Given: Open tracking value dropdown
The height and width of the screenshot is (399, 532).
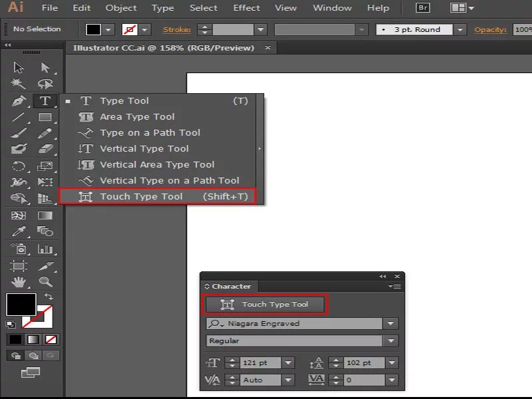Looking at the screenshot, I should coord(392,380).
